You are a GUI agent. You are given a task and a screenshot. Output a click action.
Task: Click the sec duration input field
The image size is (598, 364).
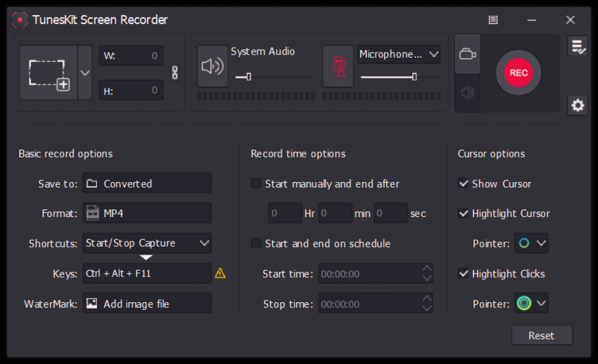pos(391,213)
